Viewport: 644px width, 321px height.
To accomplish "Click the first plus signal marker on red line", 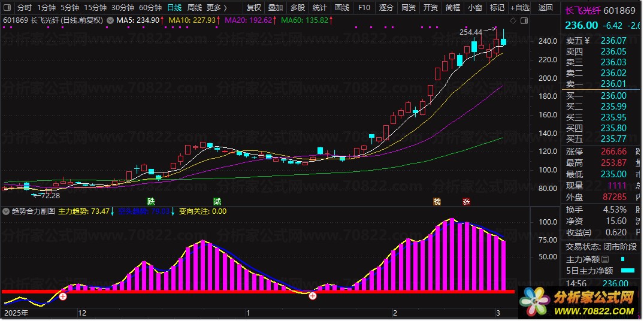I will 63,296.
